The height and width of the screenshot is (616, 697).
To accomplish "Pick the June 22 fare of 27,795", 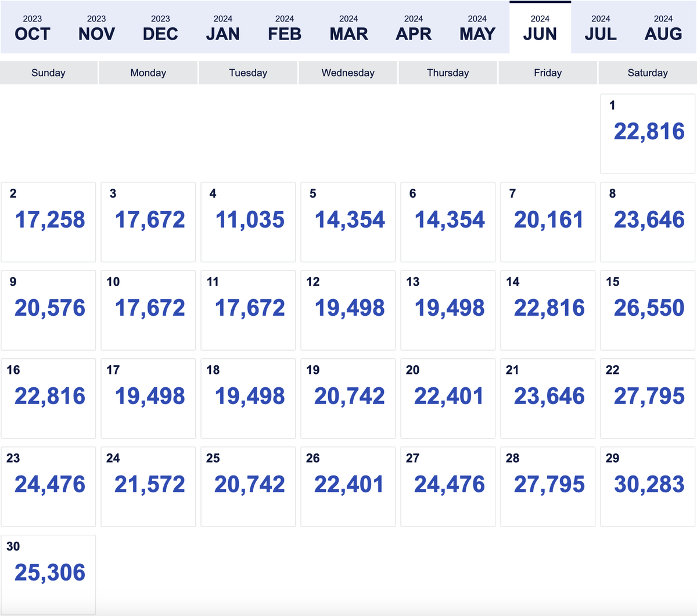I will [648, 397].
